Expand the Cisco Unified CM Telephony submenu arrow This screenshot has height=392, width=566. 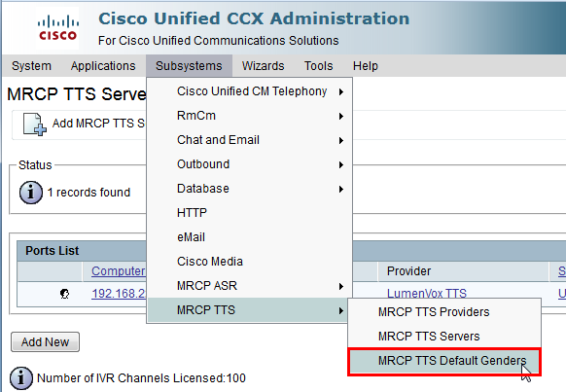[340, 92]
